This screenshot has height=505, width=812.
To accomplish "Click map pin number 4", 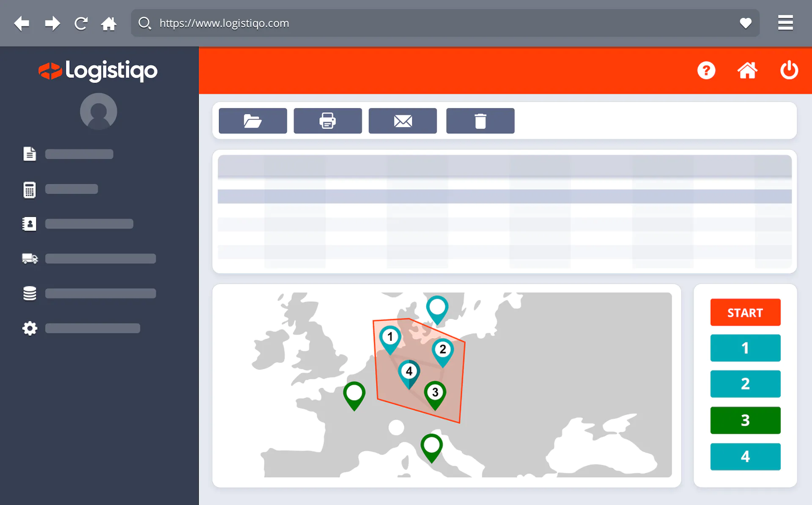I will (x=409, y=372).
